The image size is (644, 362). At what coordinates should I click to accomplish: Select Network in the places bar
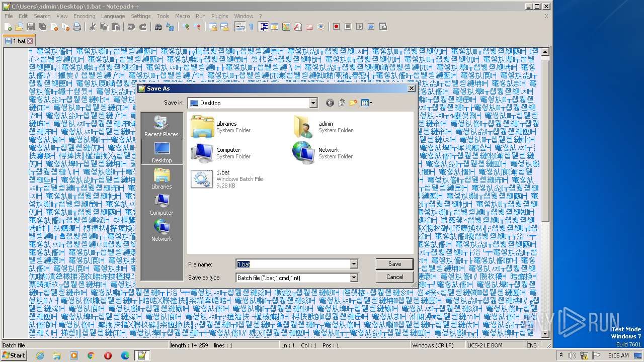162,230
